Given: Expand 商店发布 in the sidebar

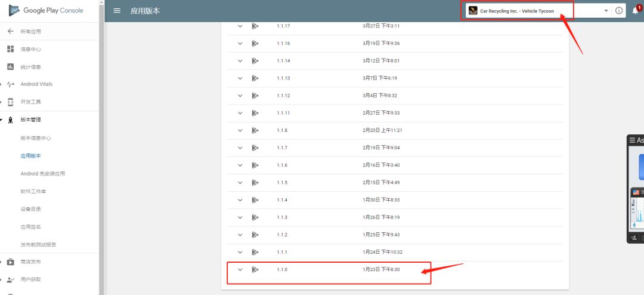Looking at the screenshot, I should pos(31,262).
